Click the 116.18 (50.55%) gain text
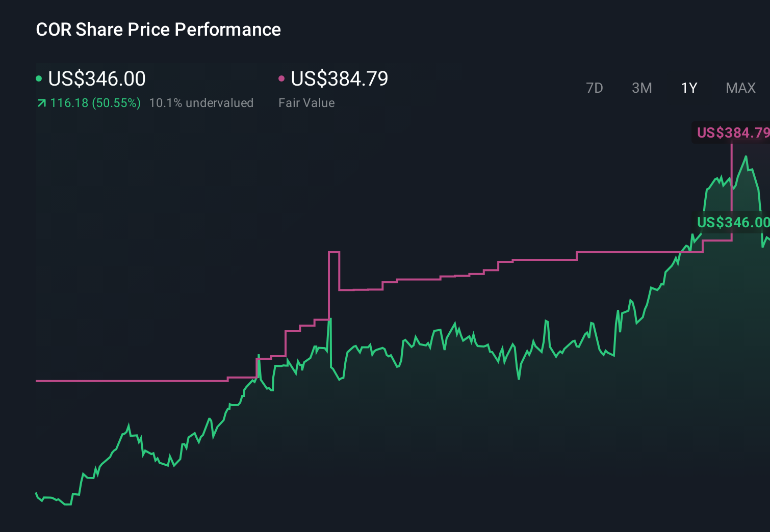This screenshot has width=770, height=532. pyautogui.click(x=95, y=102)
